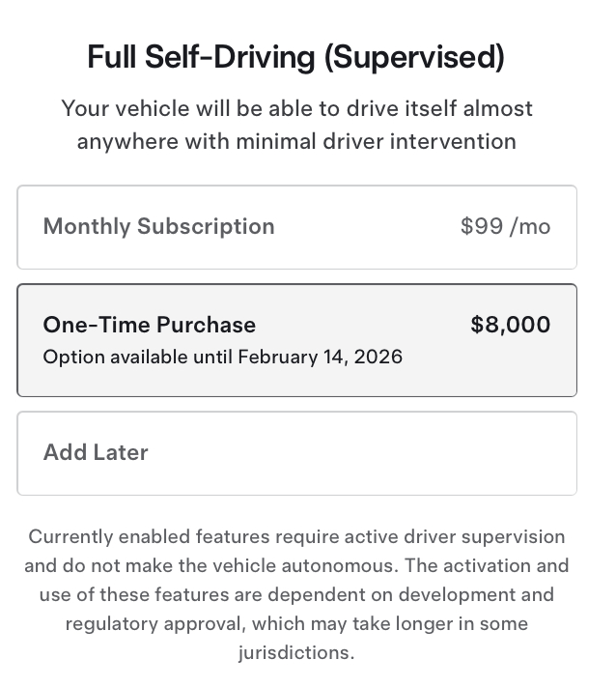The image size is (616, 688).
Task: Select the Monthly Subscription option
Action: click(x=296, y=227)
